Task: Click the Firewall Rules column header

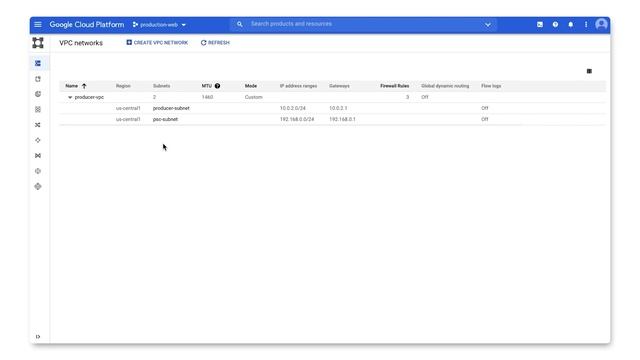Action: (x=395, y=86)
